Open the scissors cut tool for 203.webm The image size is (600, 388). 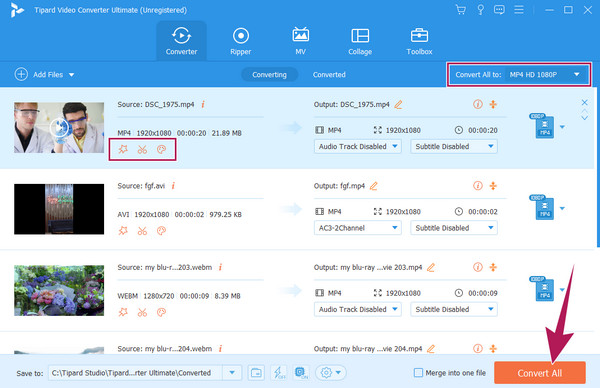(x=142, y=312)
